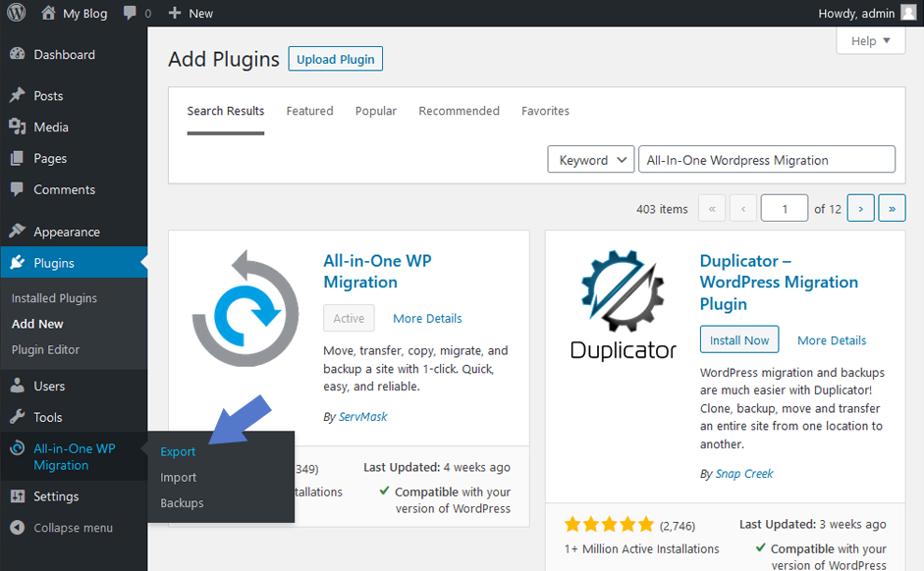The width and height of the screenshot is (924, 571).
Task: Open the Keyword search type dropdown
Action: 590,160
